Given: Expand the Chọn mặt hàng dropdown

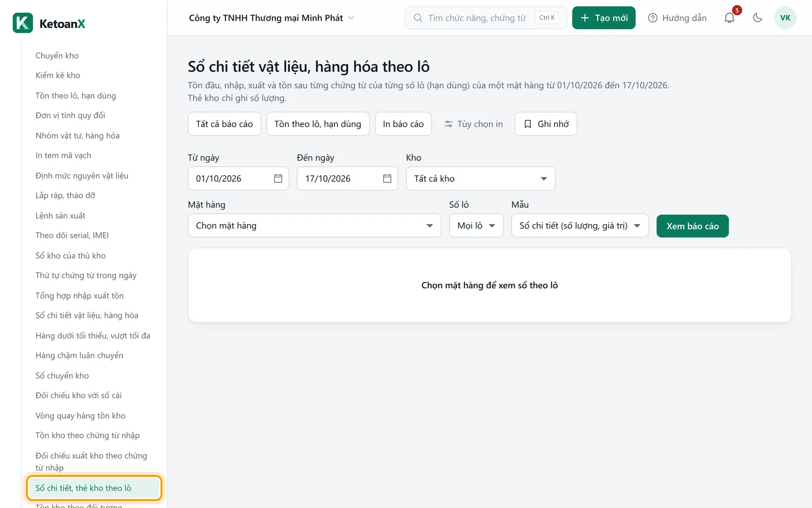Looking at the screenshot, I should (x=315, y=226).
